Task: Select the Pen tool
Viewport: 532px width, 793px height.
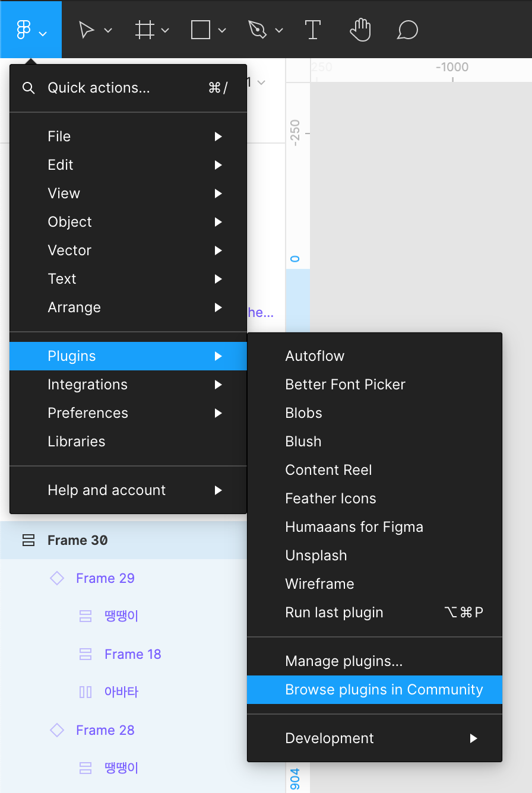Action: pos(258,30)
